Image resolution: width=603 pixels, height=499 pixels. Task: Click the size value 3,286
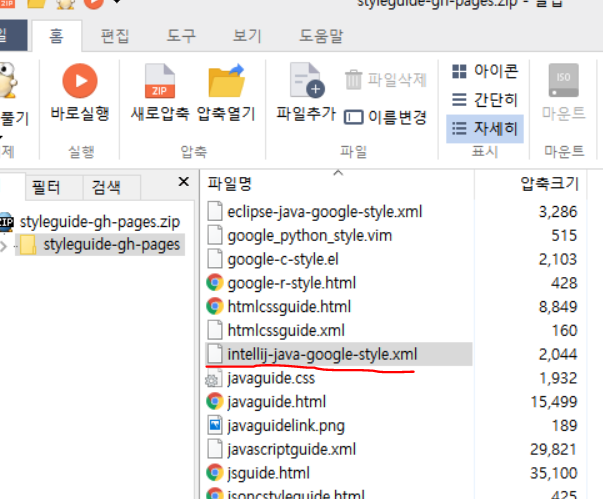pos(558,212)
